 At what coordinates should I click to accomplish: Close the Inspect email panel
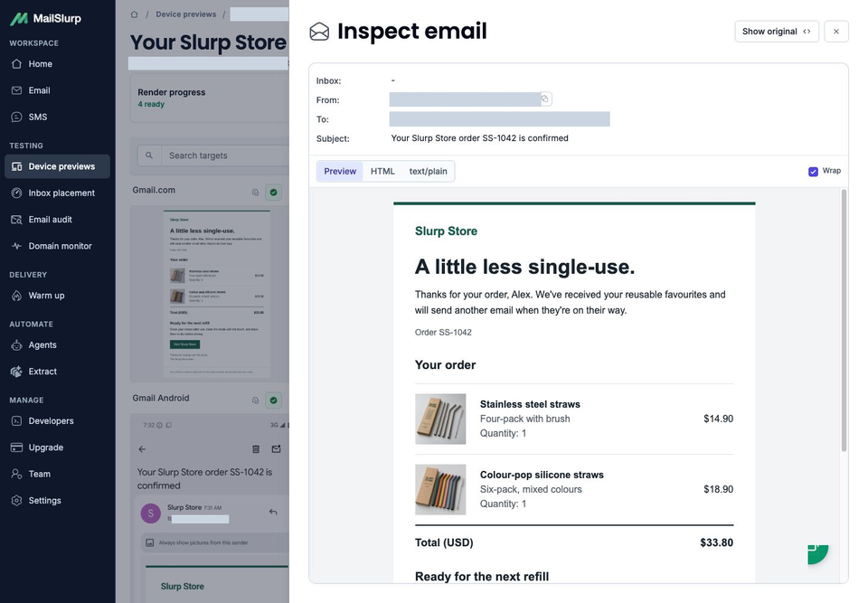(836, 32)
